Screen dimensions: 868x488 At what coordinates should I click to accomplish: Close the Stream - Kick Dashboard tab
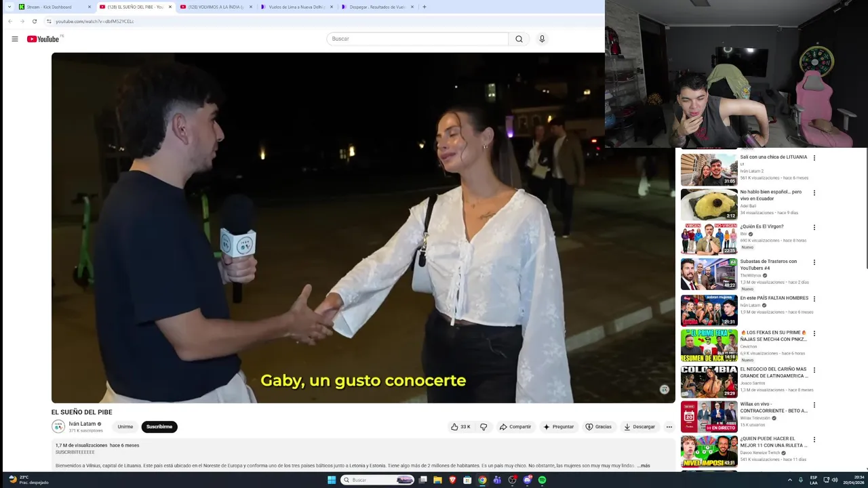click(90, 7)
